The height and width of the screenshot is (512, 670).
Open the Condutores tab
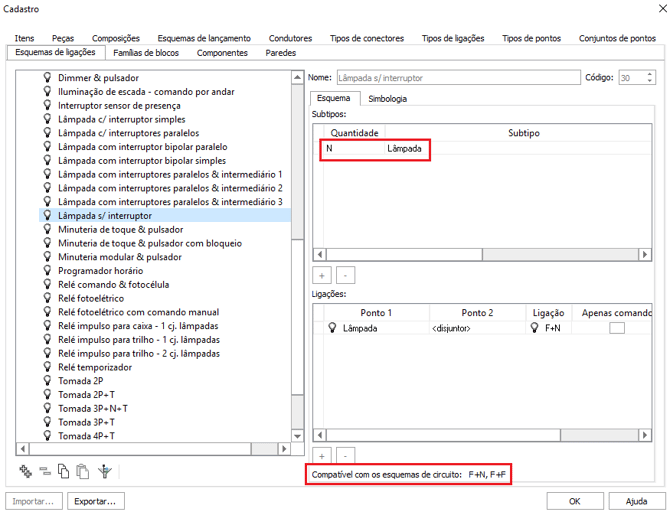click(291, 39)
